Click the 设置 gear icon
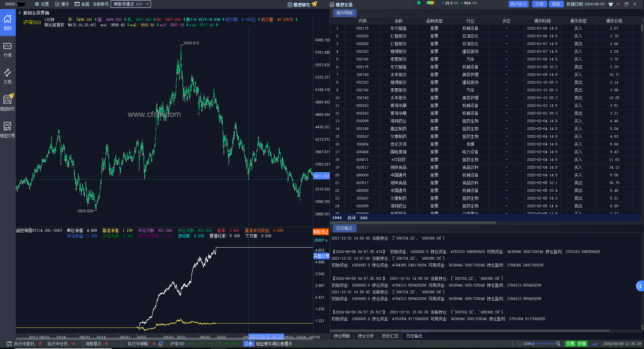644x349 pixels. pos(37,4)
